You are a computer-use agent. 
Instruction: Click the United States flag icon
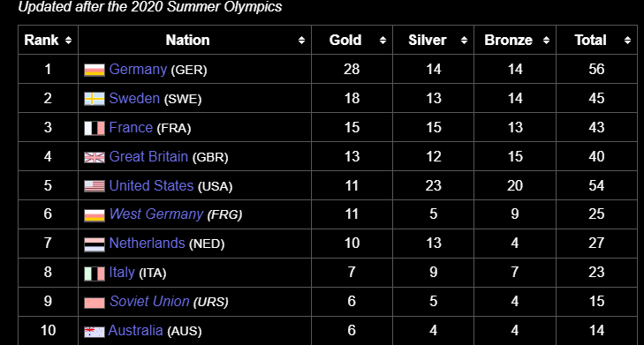pyautogui.click(x=95, y=186)
